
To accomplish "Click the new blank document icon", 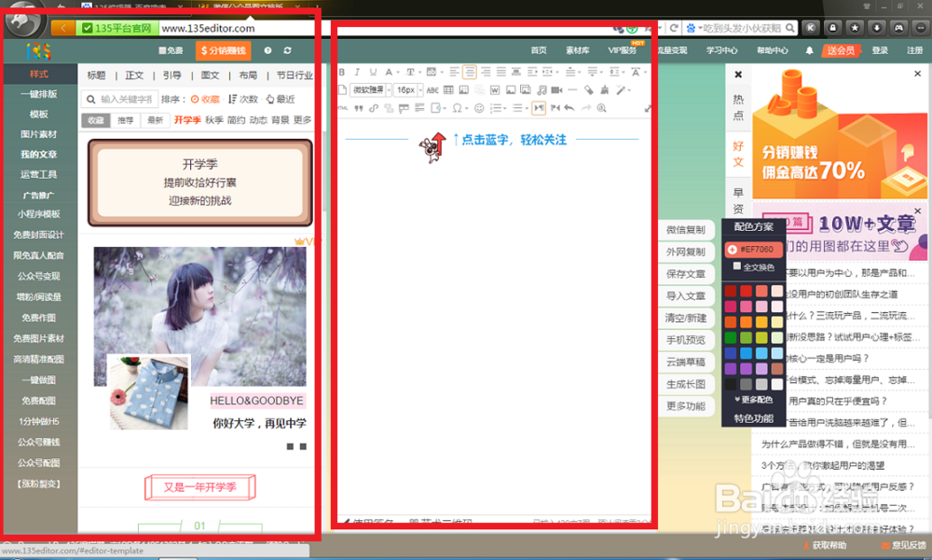I will [x=342, y=90].
